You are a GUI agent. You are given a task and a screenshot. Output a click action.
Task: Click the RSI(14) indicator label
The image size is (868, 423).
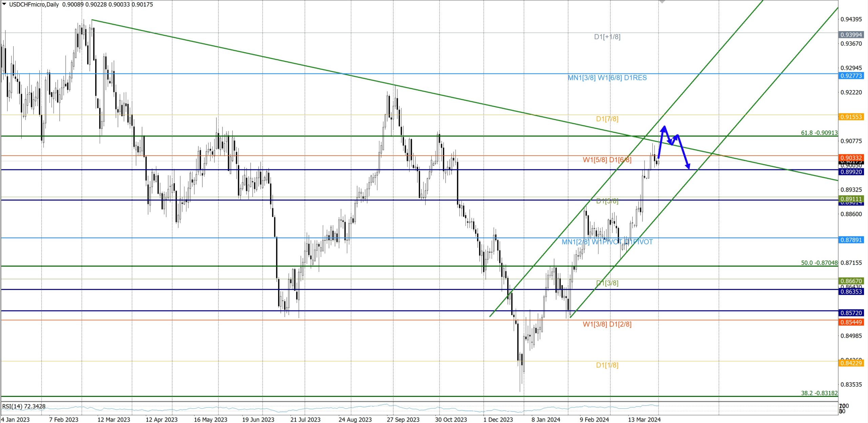(x=24, y=406)
